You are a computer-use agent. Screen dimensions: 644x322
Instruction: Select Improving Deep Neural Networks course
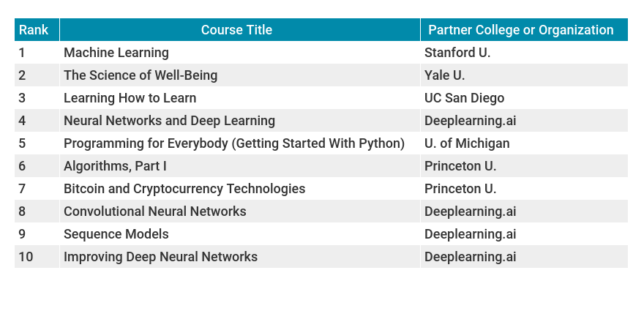[160, 257]
